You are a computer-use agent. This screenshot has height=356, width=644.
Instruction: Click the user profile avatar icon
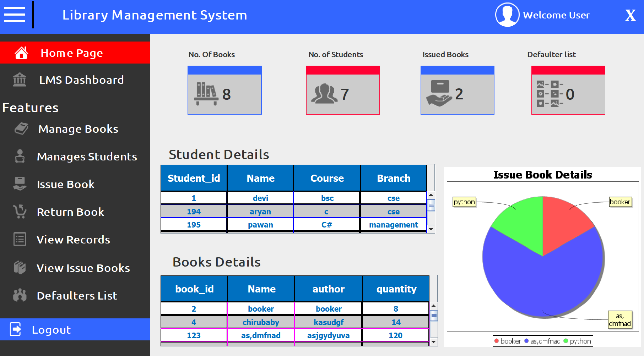point(507,15)
